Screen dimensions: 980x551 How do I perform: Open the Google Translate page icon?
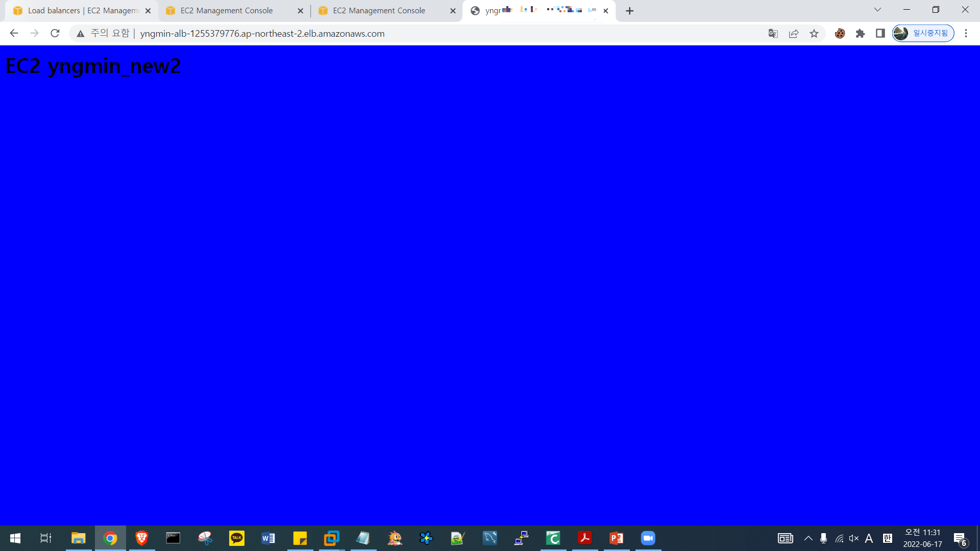tap(773, 34)
